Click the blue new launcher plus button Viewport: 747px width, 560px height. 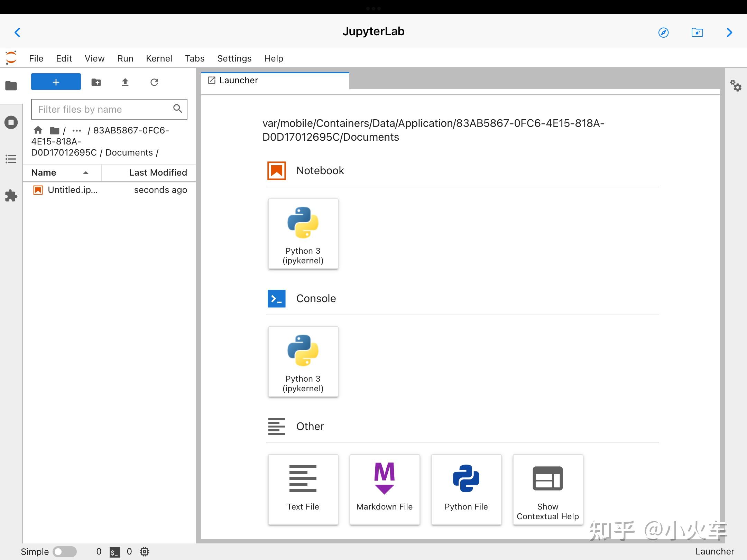click(56, 82)
